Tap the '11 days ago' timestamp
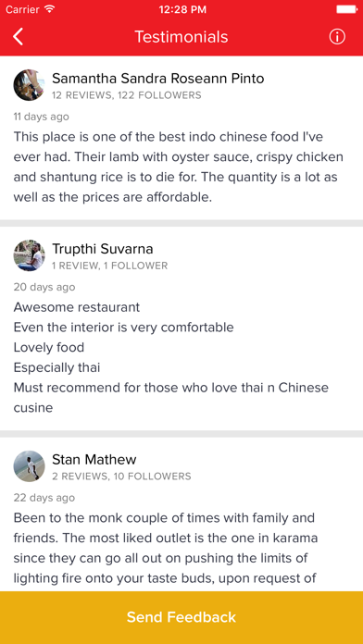The image size is (363, 644). [41, 117]
